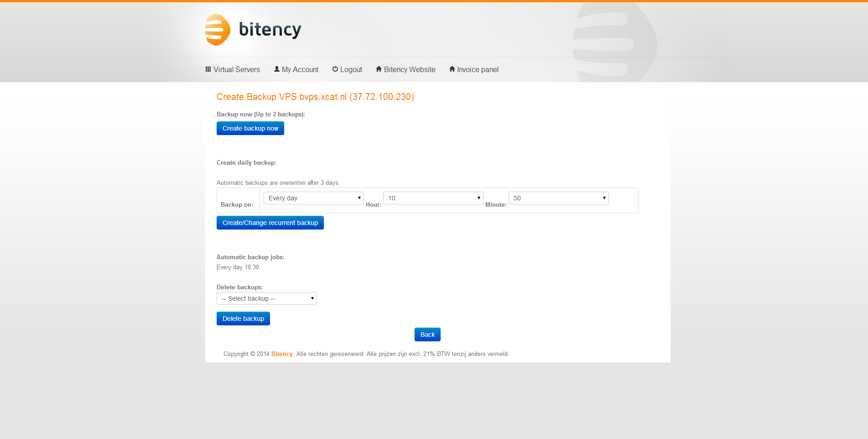Click the user icon beside My Account

[x=276, y=69]
